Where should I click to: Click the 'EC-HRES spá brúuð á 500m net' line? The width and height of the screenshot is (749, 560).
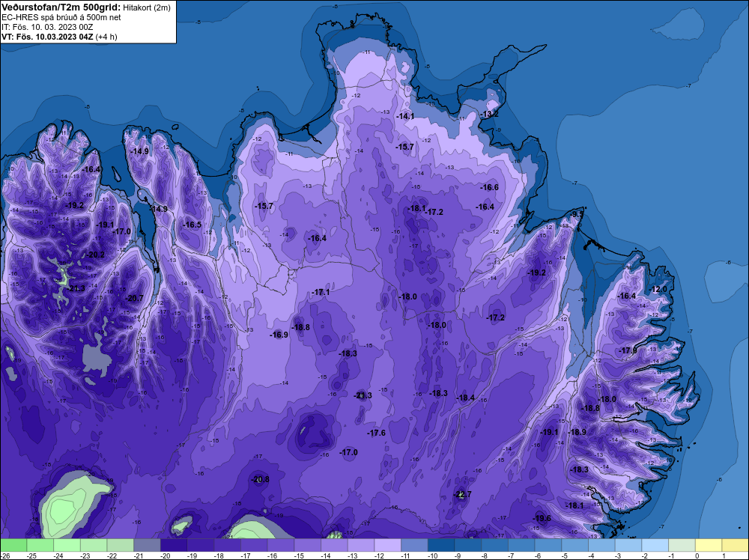pyautogui.click(x=61, y=17)
